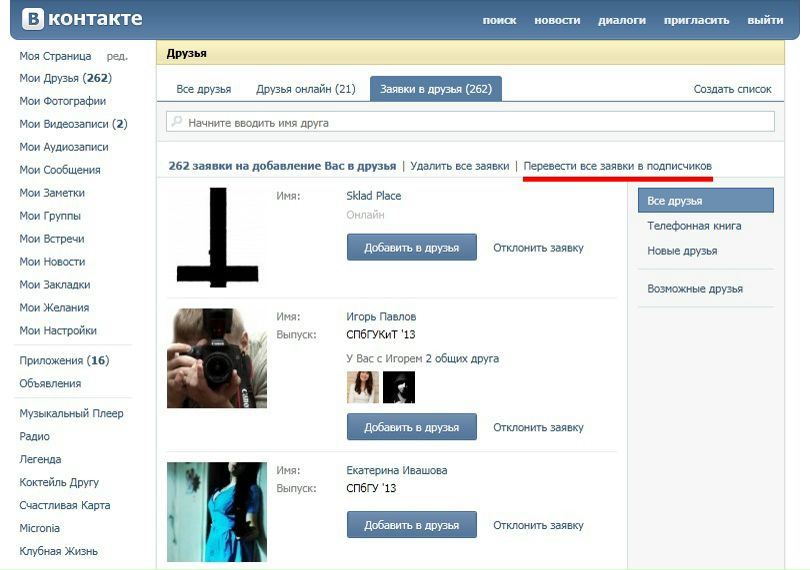Select Телефонная книга filter in sidebar

694,226
